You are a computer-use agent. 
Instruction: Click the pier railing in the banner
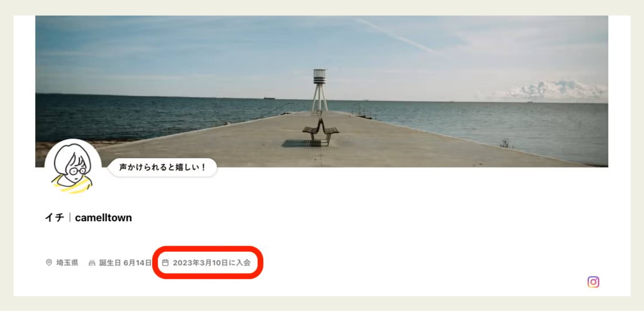[x=364, y=112]
